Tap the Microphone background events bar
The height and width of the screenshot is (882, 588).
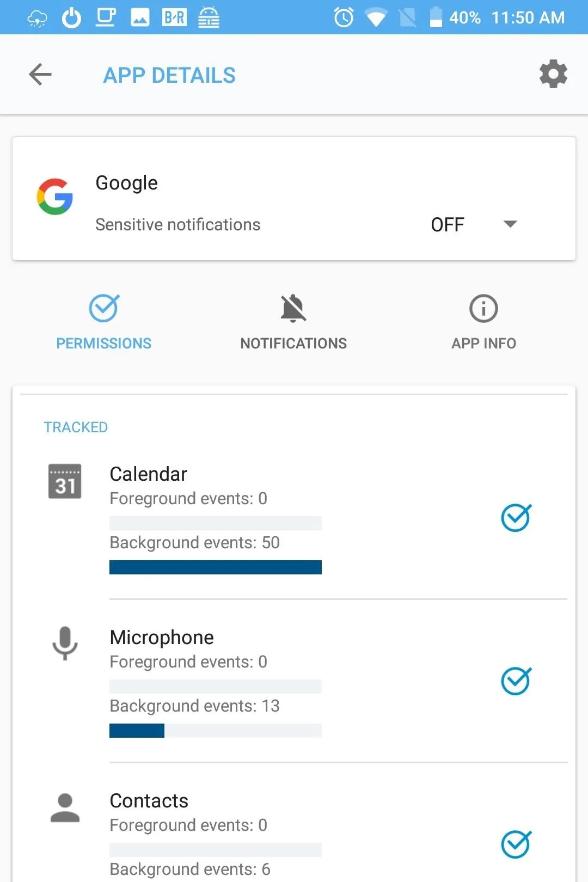click(x=216, y=731)
